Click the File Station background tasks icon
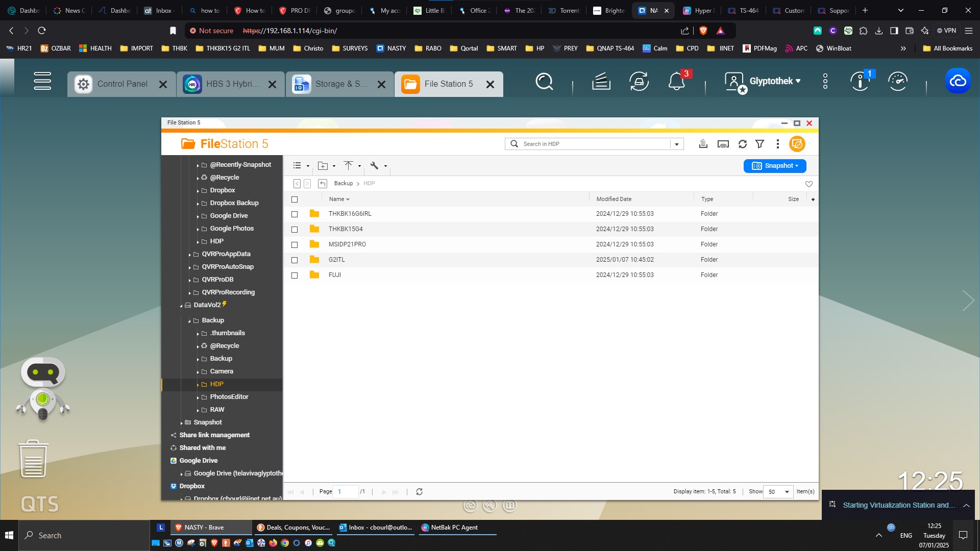The image size is (980, 551). tap(703, 144)
